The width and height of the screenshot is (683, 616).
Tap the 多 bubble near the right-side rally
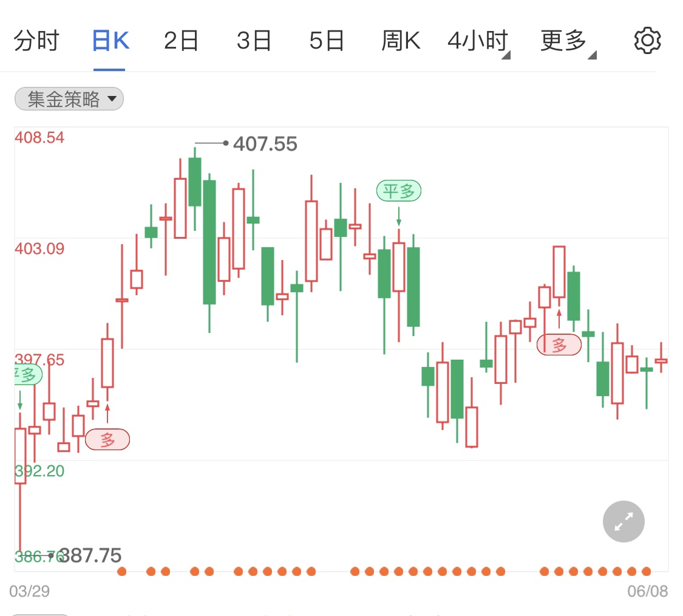[x=559, y=344]
